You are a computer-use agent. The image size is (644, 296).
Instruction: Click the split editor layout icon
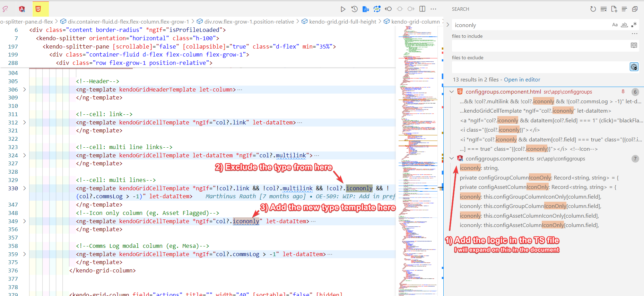click(x=422, y=9)
